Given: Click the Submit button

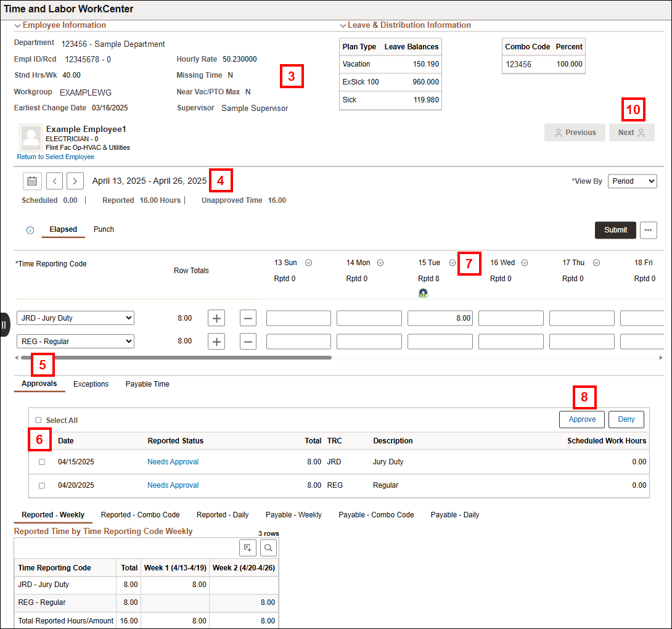Looking at the screenshot, I should (615, 230).
